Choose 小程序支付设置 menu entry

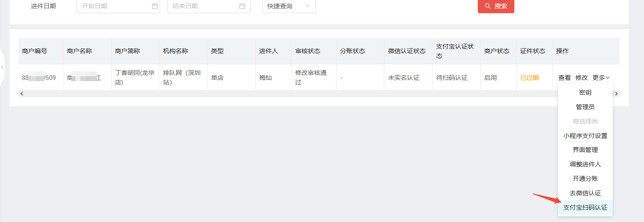coord(585,136)
